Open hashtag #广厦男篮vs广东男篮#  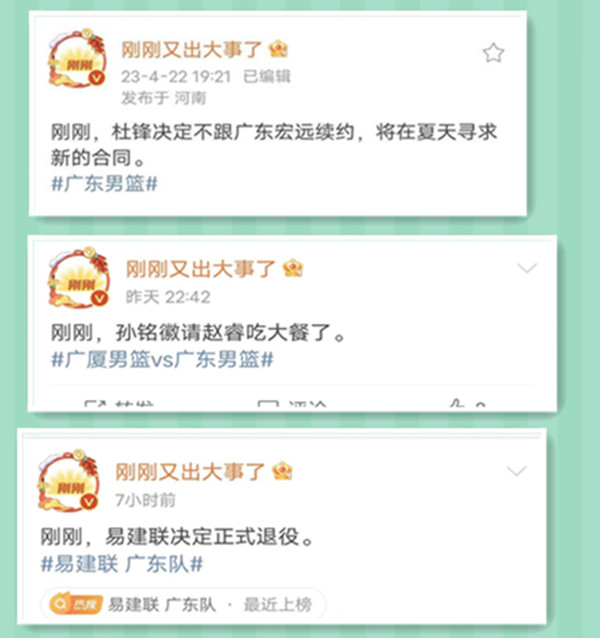pyautogui.click(x=162, y=360)
